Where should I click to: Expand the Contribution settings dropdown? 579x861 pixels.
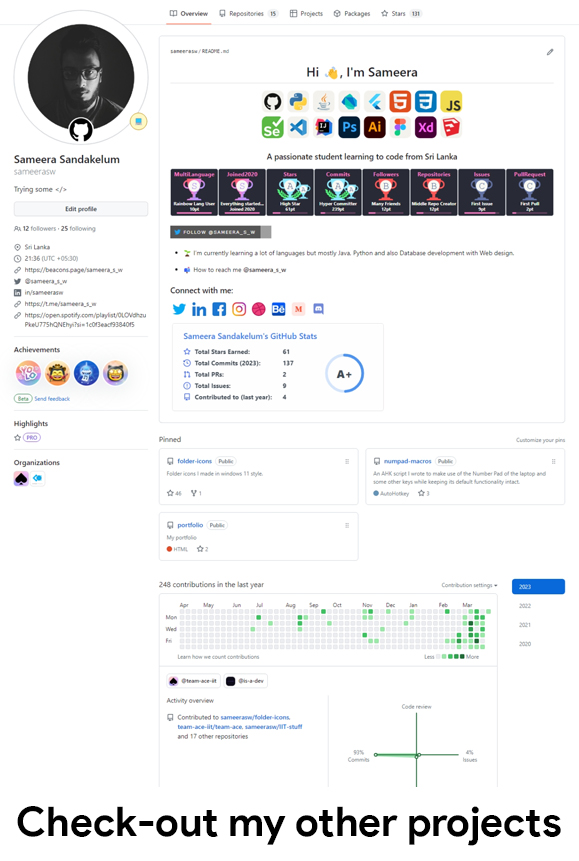pyautogui.click(x=469, y=585)
